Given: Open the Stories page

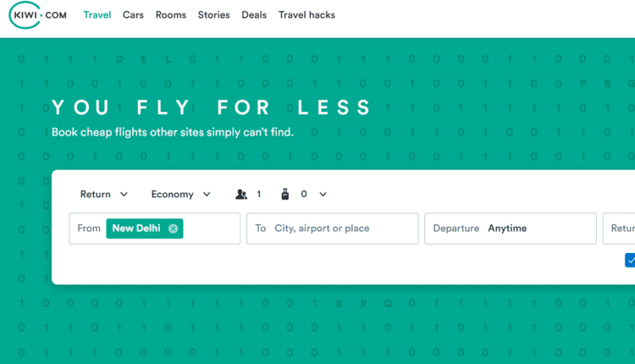Looking at the screenshot, I should pyautogui.click(x=213, y=15).
